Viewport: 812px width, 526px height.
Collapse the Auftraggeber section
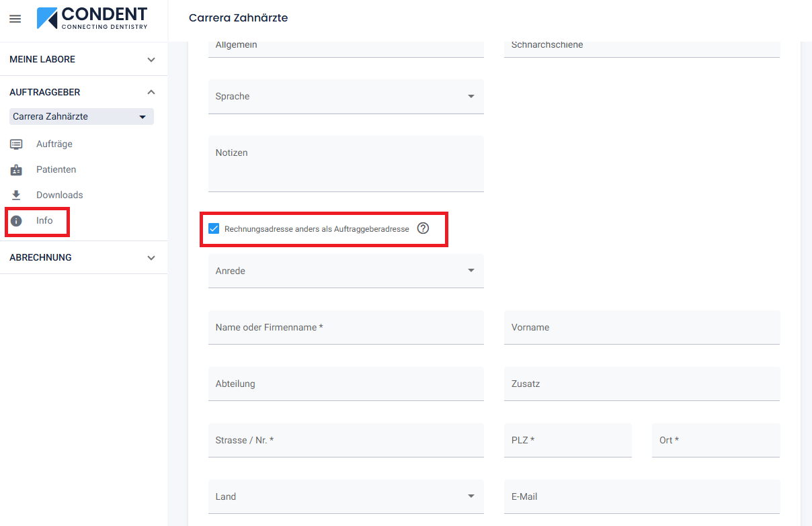(x=151, y=92)
